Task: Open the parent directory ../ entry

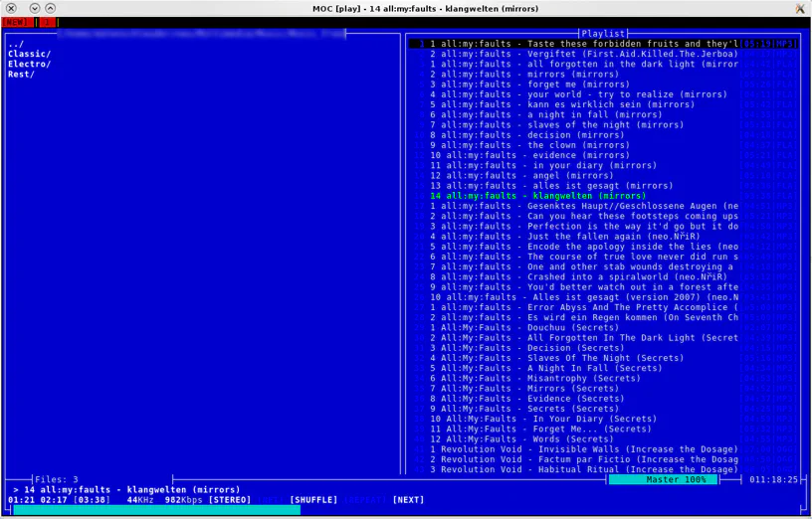Action: coord(16,44)
